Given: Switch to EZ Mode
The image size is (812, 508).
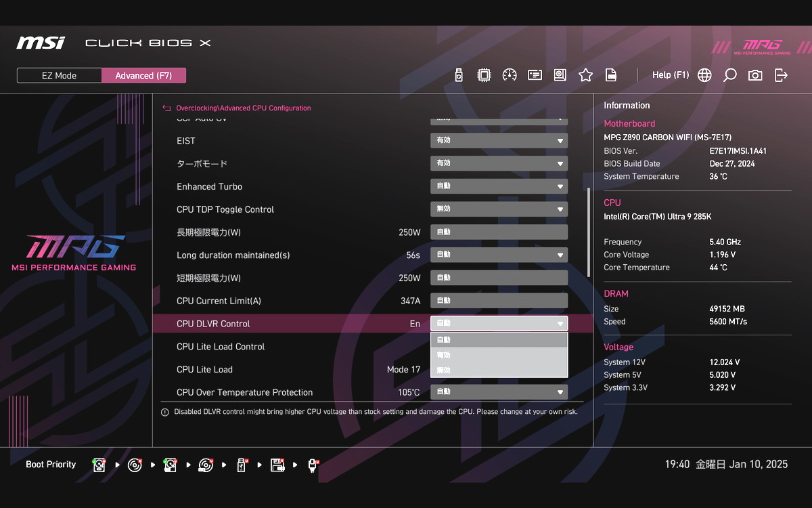Looking at the screenshot, I should click(60, 75).
